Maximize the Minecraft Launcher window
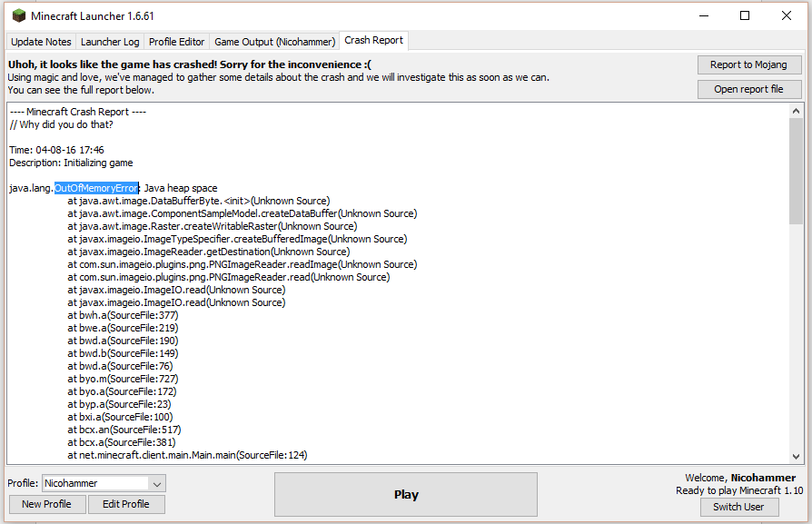 (x=745, y=15)
